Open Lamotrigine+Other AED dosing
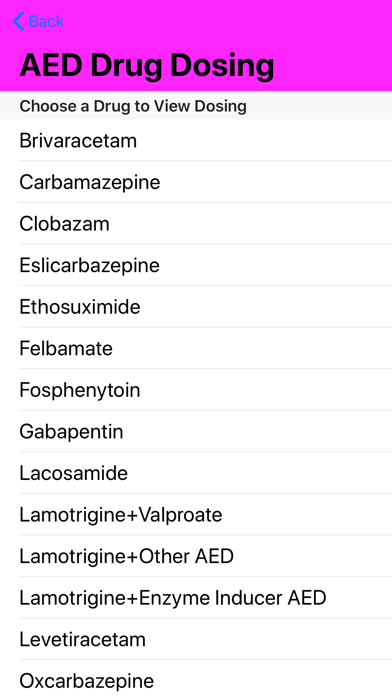The width and height of the screenshot is (392, 696). tap(196, 556)
